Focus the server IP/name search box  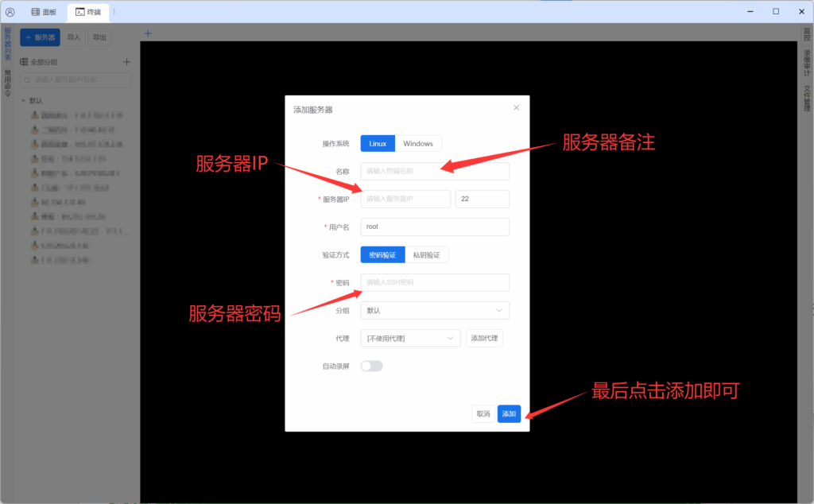tap(76, 80)
